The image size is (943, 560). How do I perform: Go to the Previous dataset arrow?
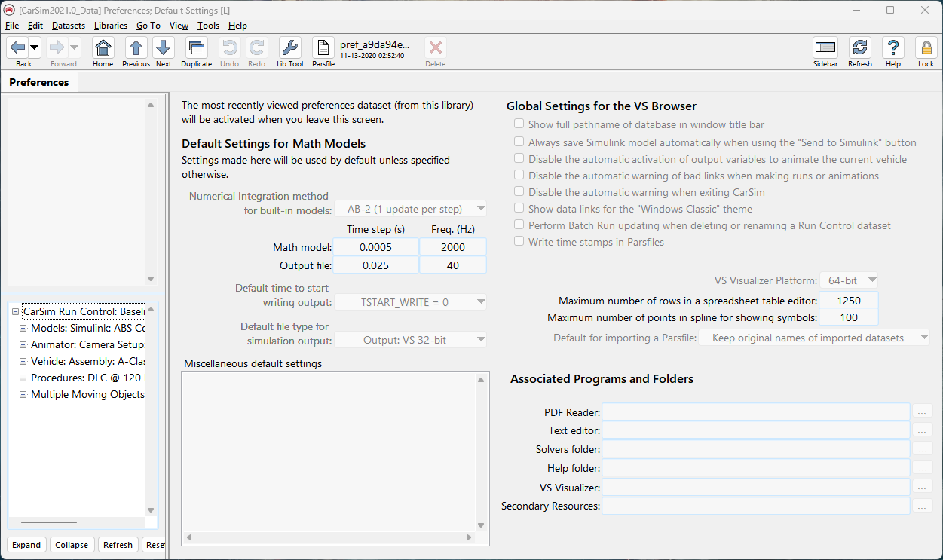click(136, 49)
